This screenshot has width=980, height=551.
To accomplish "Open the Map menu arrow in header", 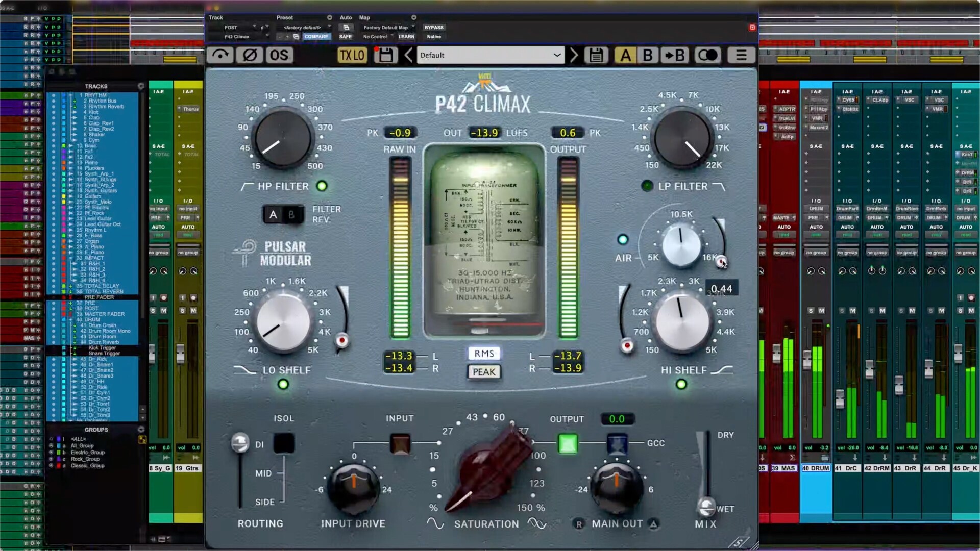I will point(413,18).
